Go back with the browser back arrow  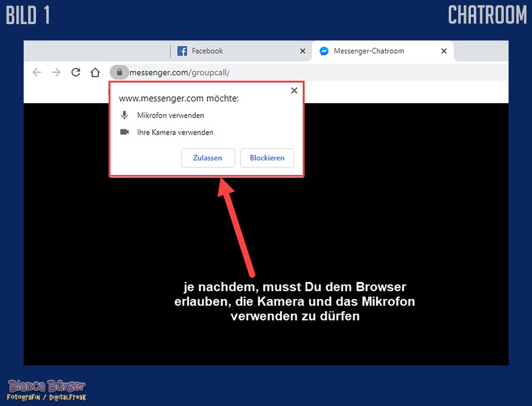(x=36, y=72)
